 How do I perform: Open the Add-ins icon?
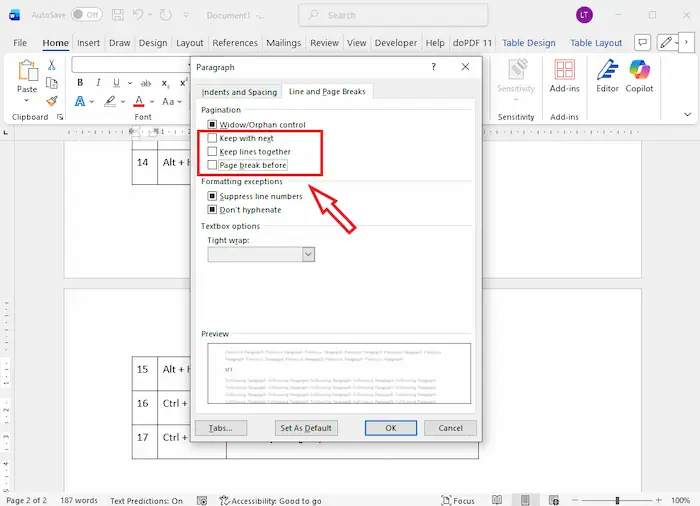click(x=565, y=75)
